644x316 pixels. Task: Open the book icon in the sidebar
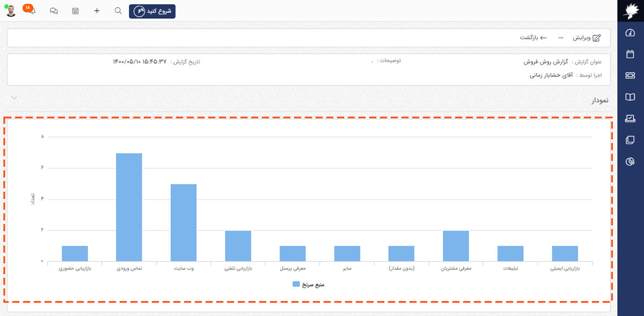(631, 97)
